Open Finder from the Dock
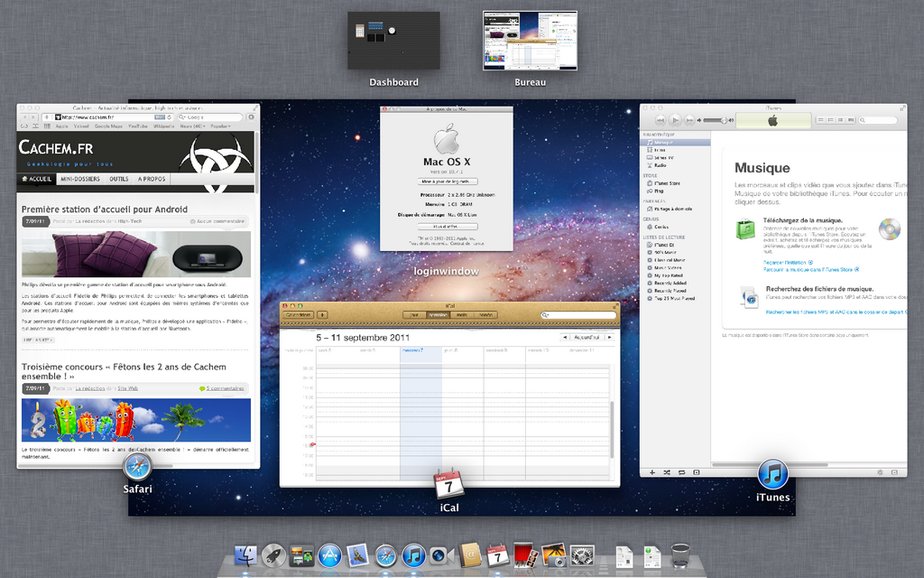924x578 pixels. point(245,555)
